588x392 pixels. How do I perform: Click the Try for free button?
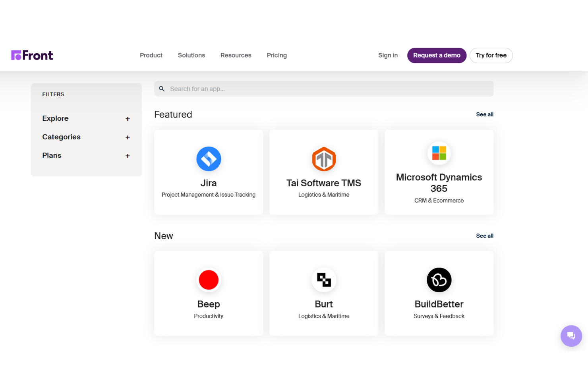pos(491,55)
